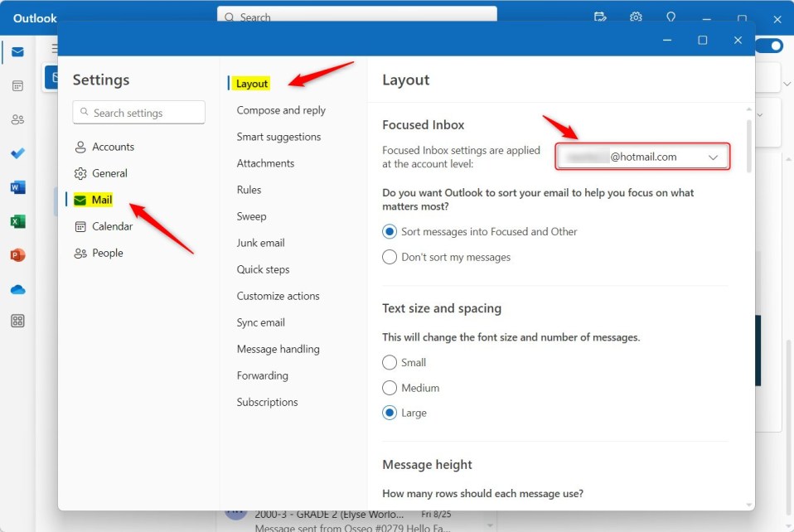
Task: Select the Mail settings category
Action: coord(93,200)
